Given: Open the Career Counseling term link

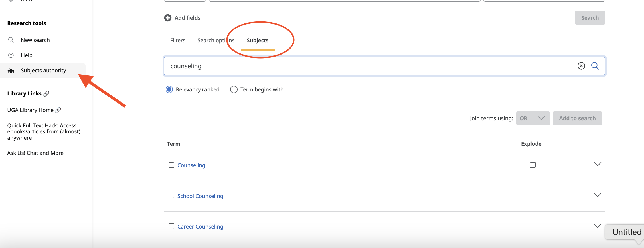Looking at the screenshot, I should pyautogui.click(x=200, y=227).
